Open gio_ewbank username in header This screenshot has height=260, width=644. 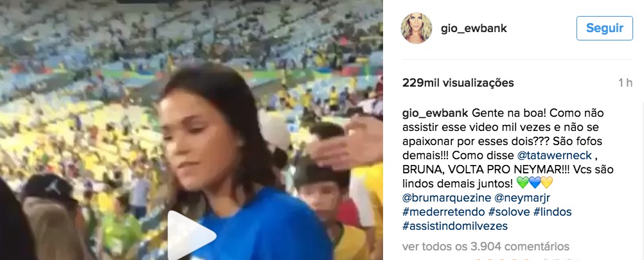[474, 28]
